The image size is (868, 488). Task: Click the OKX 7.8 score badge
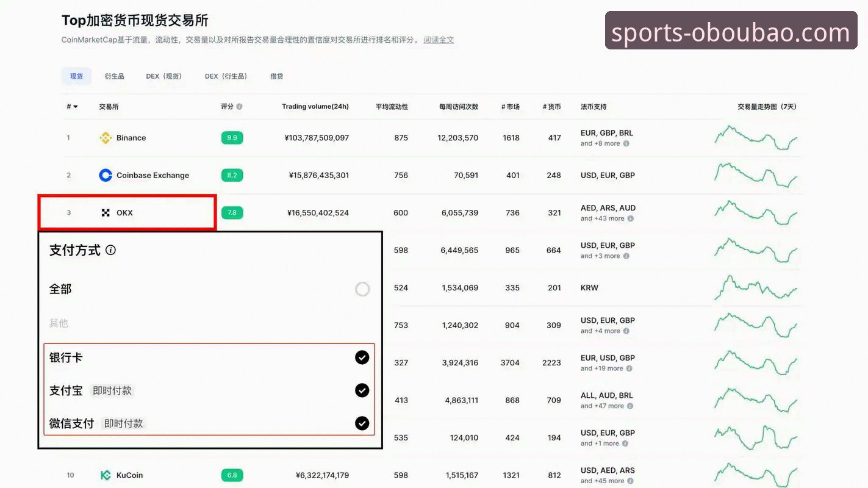click(x=232, y=213)
